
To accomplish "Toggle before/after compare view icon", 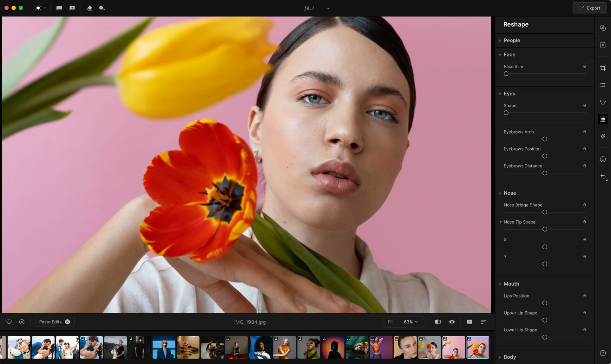I will (437, 322).
